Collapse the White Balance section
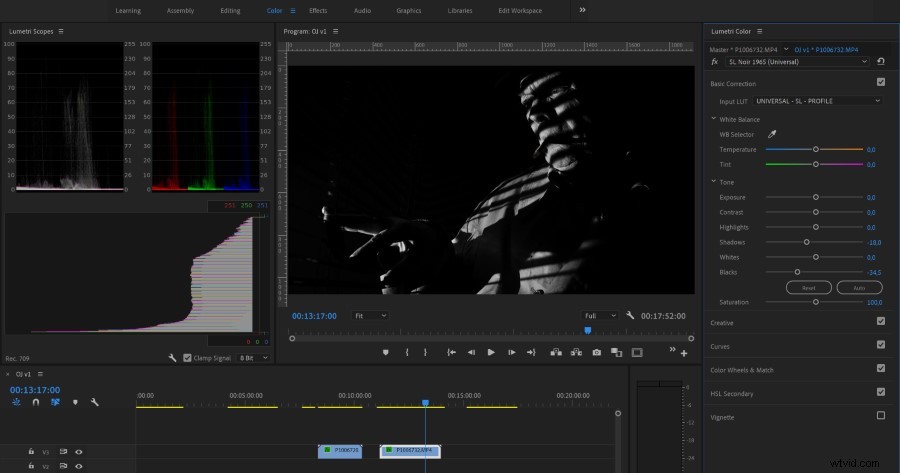The height and width of the screenshot is (473, 900). [713, 119]
